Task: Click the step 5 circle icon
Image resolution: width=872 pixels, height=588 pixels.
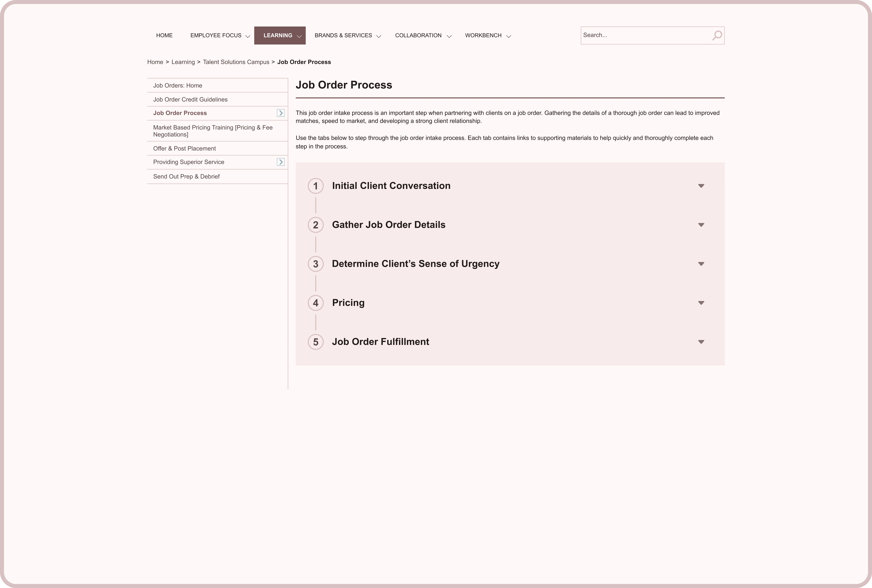Action: coord(316,342)
